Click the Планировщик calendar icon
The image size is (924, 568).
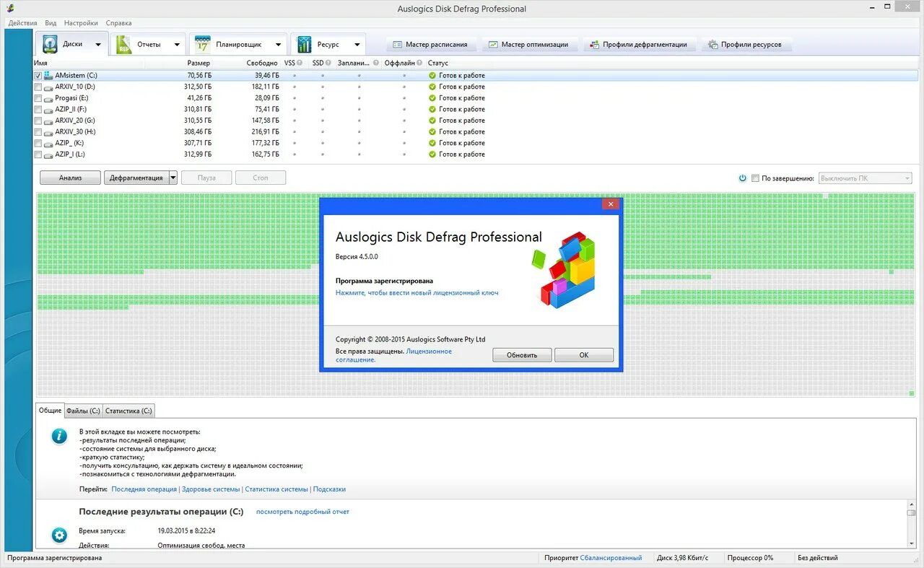pos(203,44)
